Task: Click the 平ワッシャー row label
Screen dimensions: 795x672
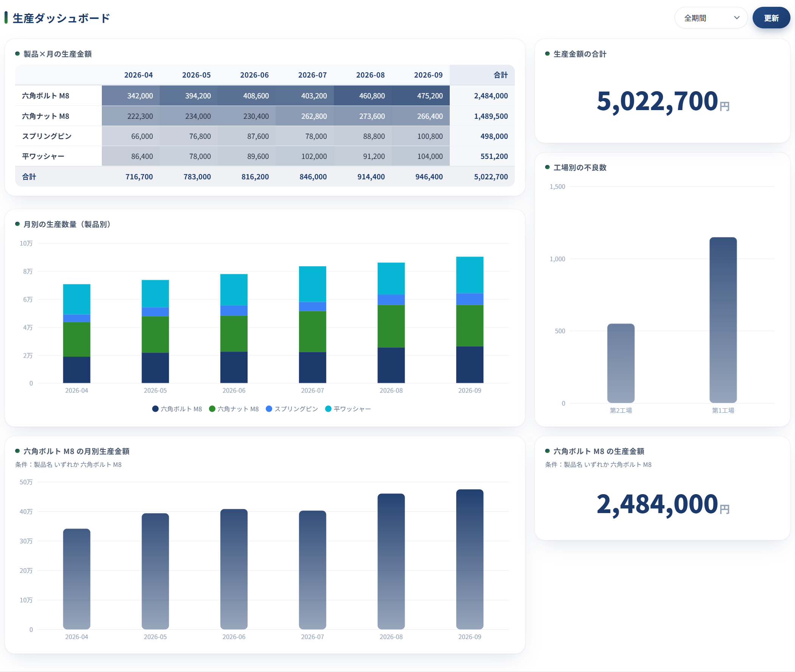Action: tap(43, 156)
